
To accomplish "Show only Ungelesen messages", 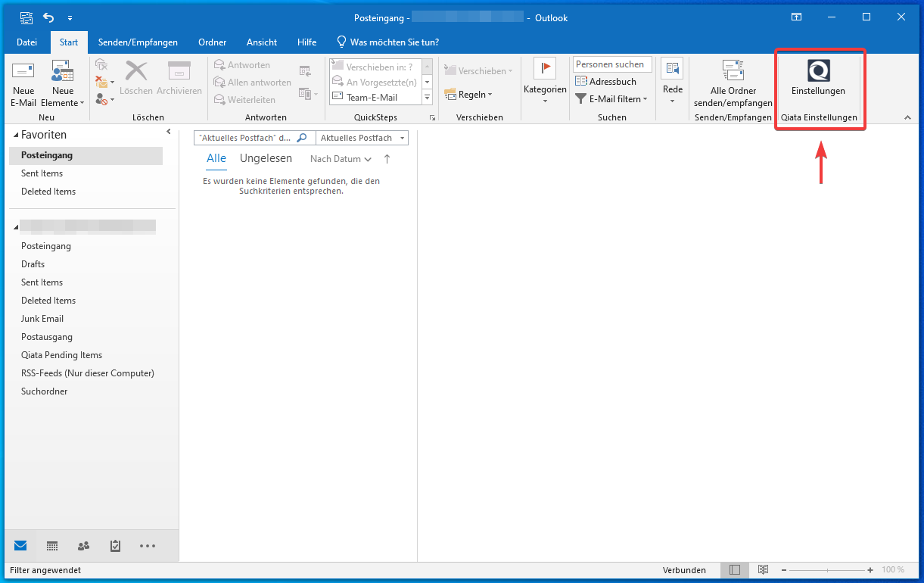I will pyautogui.click(x=266, y=157).
